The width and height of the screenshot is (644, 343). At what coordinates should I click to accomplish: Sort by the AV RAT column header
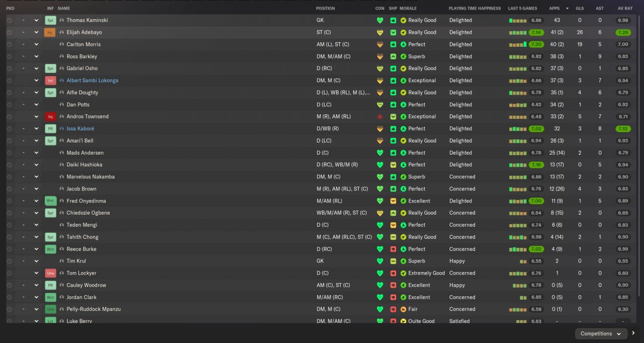[624, 9]
